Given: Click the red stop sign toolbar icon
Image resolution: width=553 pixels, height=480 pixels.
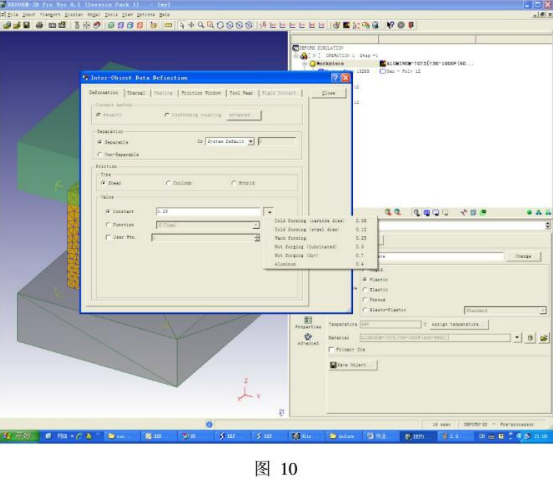Looking at the screenshot, I should pyautogui.click(x=411, y=25).
